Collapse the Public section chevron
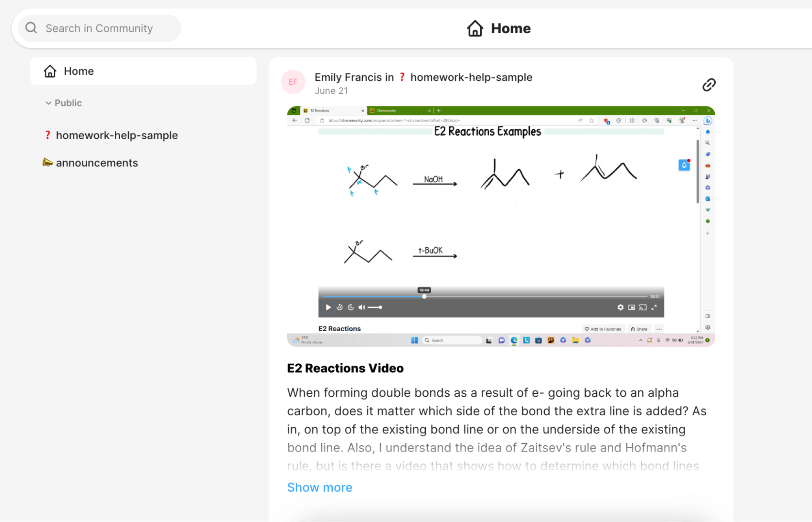This screenshot has height=522, width=812. [x=48, y=103]
